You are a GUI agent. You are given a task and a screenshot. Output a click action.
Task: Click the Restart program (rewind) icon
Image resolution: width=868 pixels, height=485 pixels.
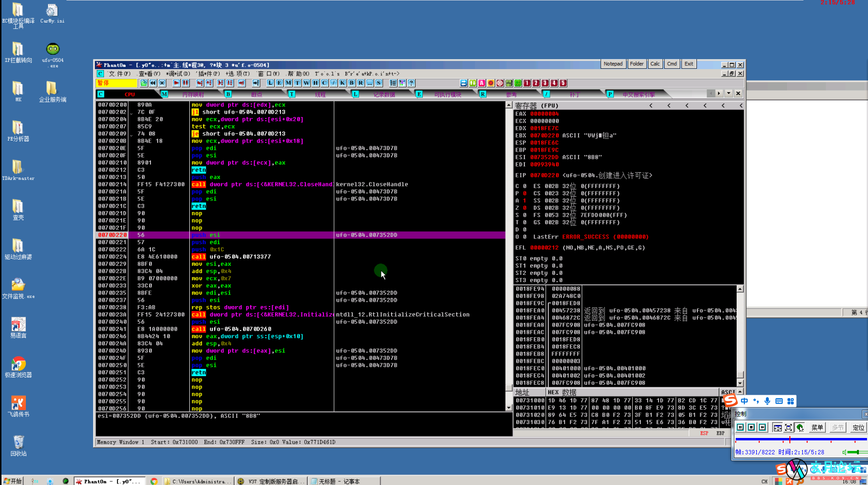point(153,83)
